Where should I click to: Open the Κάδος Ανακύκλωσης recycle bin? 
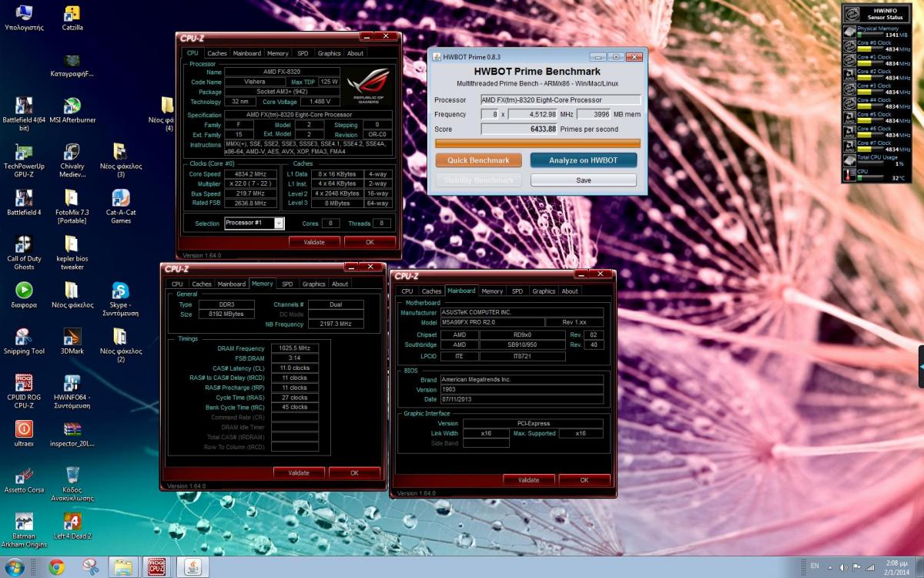(x=72, y=483)
